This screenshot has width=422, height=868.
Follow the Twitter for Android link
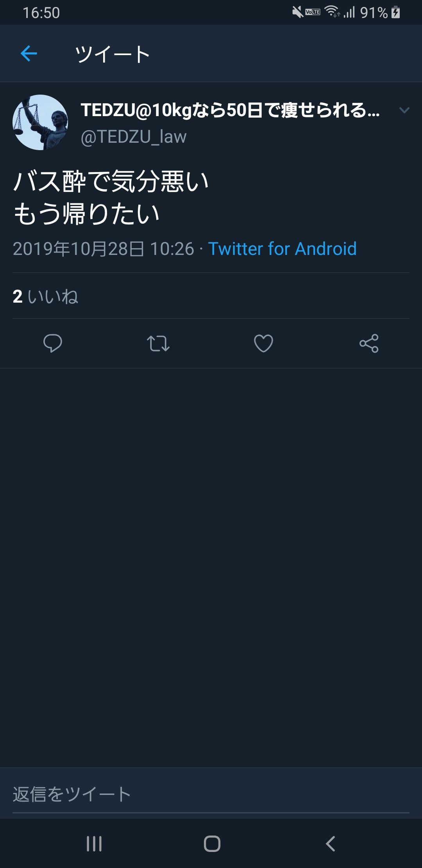pos(283,249)
